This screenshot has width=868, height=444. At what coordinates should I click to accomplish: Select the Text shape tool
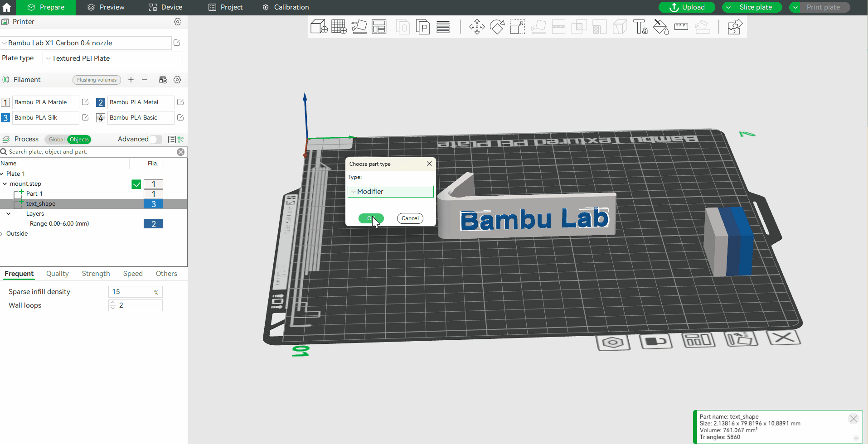tap(640, 27)
